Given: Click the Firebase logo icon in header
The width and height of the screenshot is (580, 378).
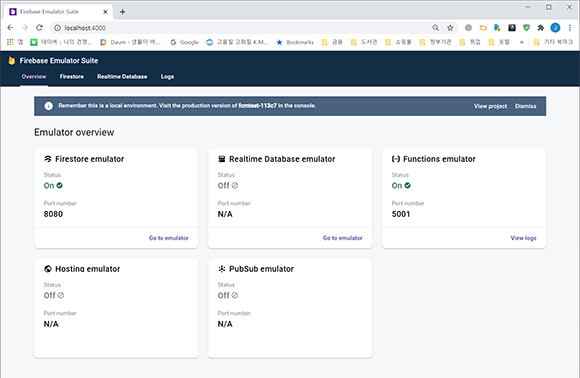Looking at the screenshot, I should coord(11,60).
